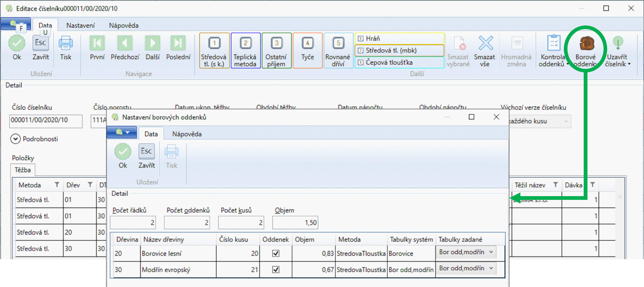Screen dimensions: 644x287
Task: Open Tabulky zadané dropdown for Modřín evropský
Action: click(491, 268)
